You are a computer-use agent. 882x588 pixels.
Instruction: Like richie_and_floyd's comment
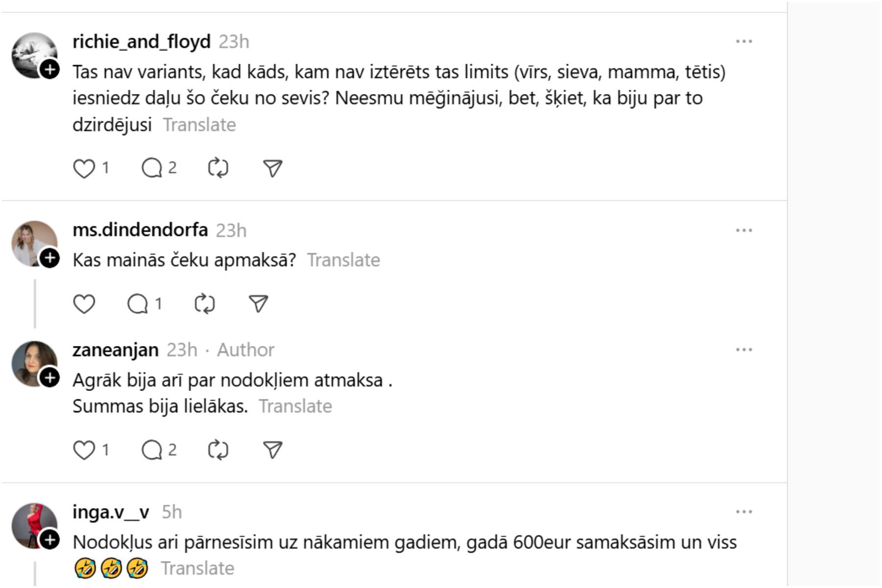pos(84,169)
